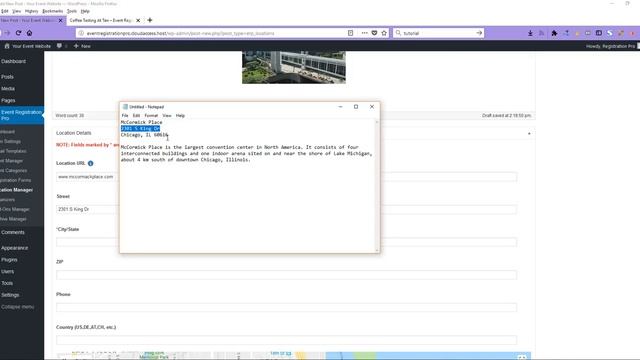Open Location Manager submenu item
The image size is (640, 360).
pos(16,190)
